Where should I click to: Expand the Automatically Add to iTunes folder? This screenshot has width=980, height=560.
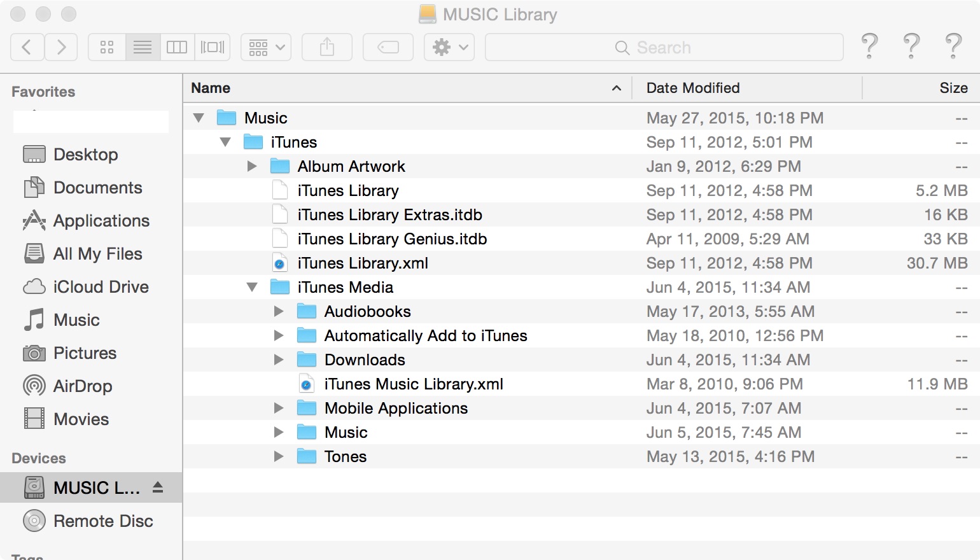(x=279, y=335)
